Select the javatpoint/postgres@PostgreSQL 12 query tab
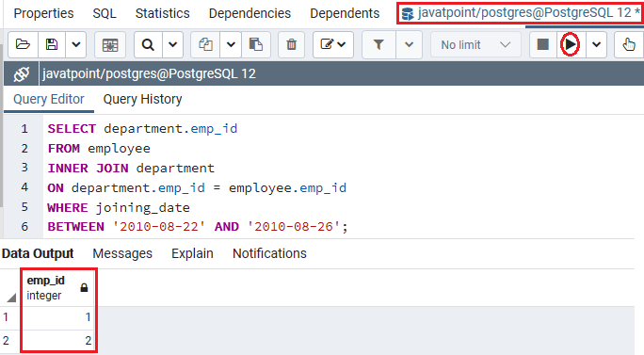The image size is (644, 355). coord(520,13)
